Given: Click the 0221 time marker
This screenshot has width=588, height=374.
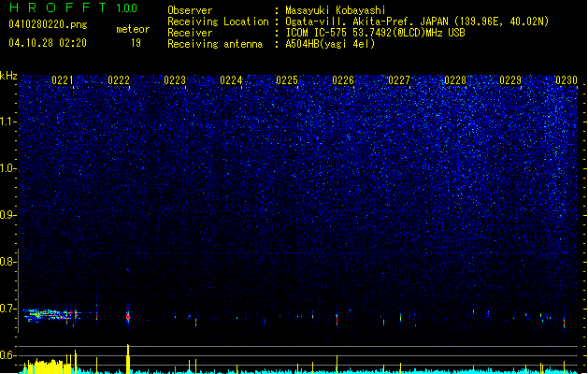Looking at the screenshot, I should (x=63, y=80).
